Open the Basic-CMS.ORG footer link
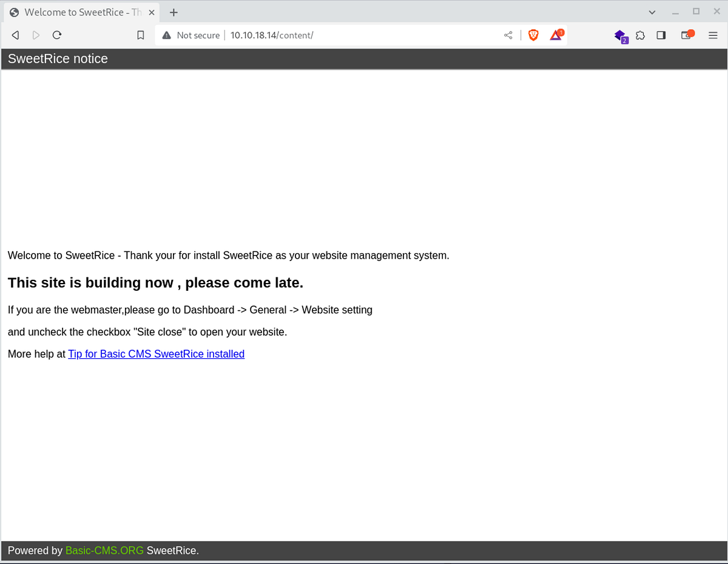Screen dimensions: 728x564 pos(104,551)
